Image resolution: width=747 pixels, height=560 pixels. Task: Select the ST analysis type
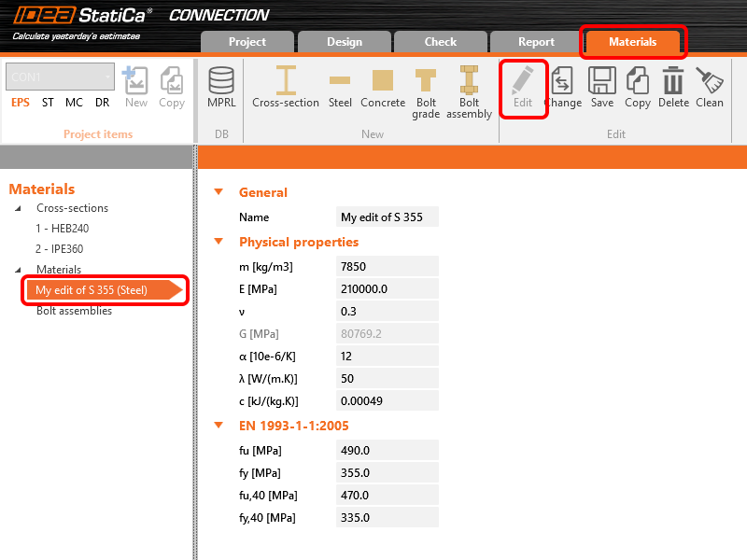click(x=48, y=103)
